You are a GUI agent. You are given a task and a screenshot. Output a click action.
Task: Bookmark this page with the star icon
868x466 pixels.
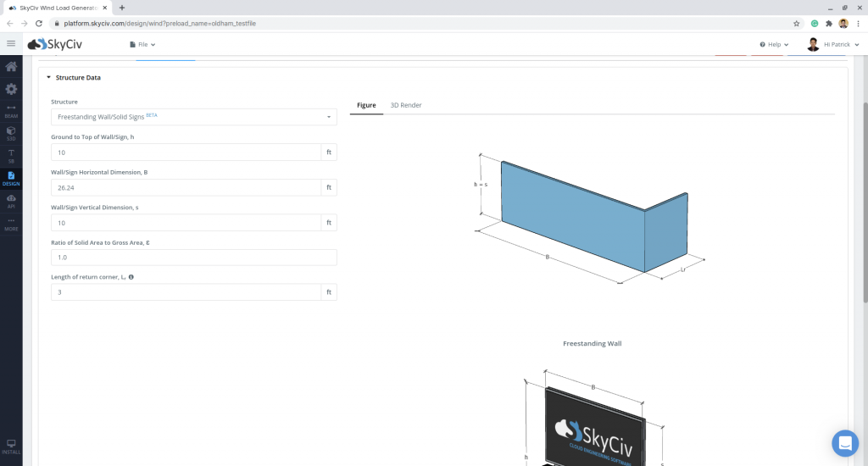(797, 24)
